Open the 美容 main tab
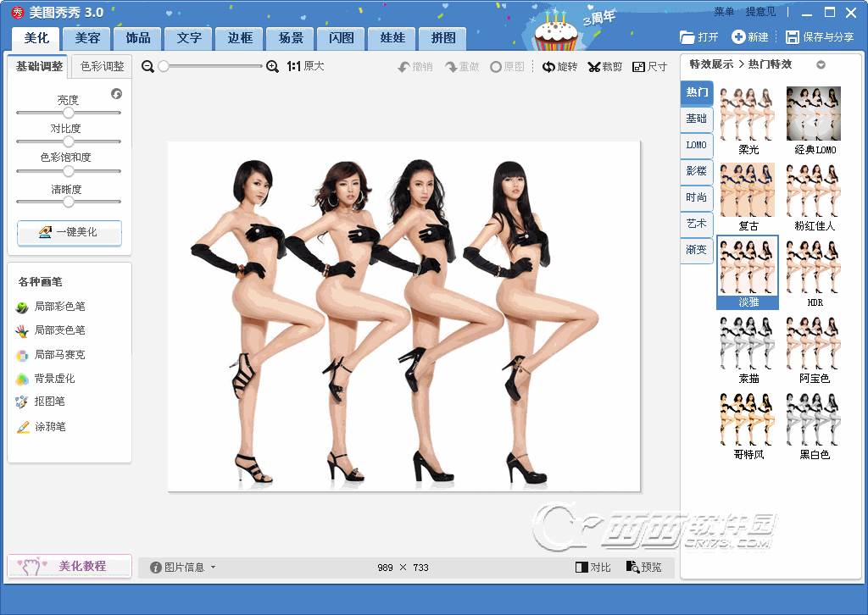 click(87, 38)
